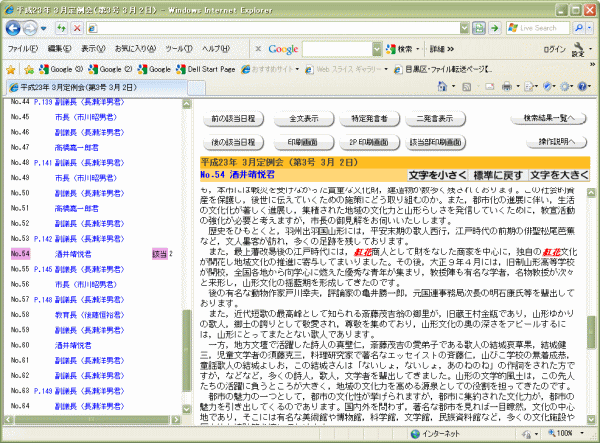Viewport: 600px width, 443px height.
Task: Click the 全文表示 button
Action: (304, 119)
